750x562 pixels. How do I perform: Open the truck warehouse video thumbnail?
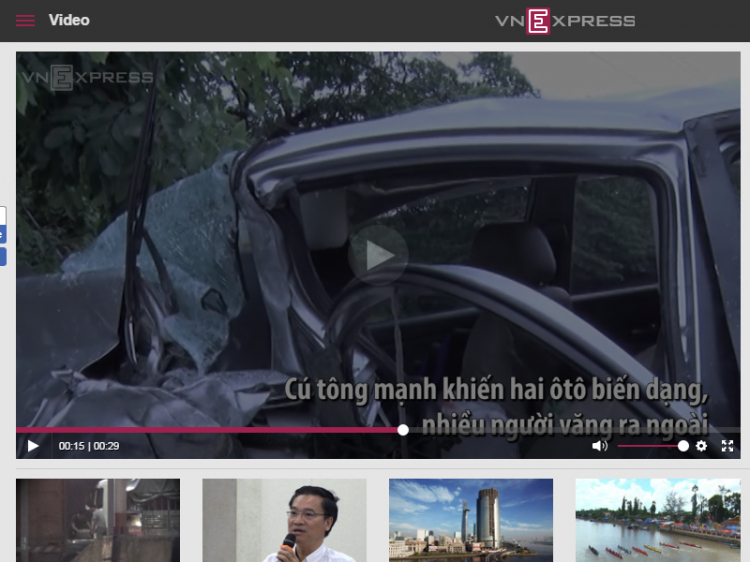click(x=98, y=520)
